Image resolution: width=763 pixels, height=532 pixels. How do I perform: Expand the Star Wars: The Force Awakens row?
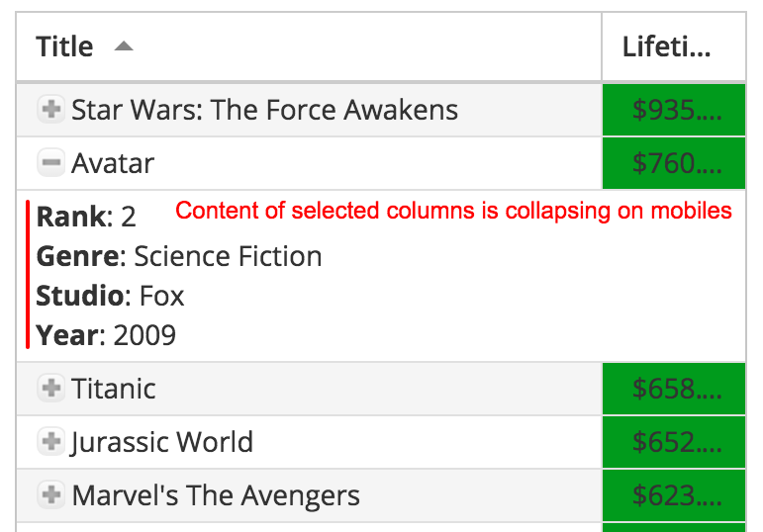click(x=51, y=109)
